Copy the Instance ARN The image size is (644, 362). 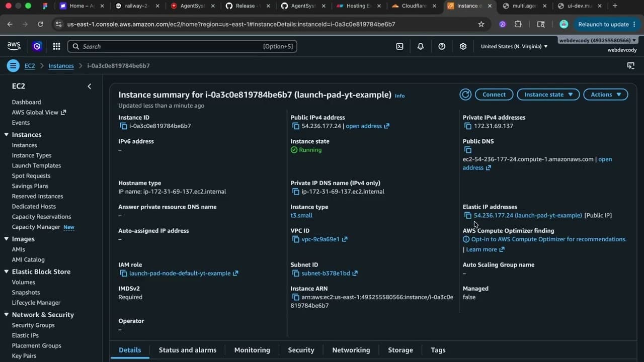pos(295,297)
